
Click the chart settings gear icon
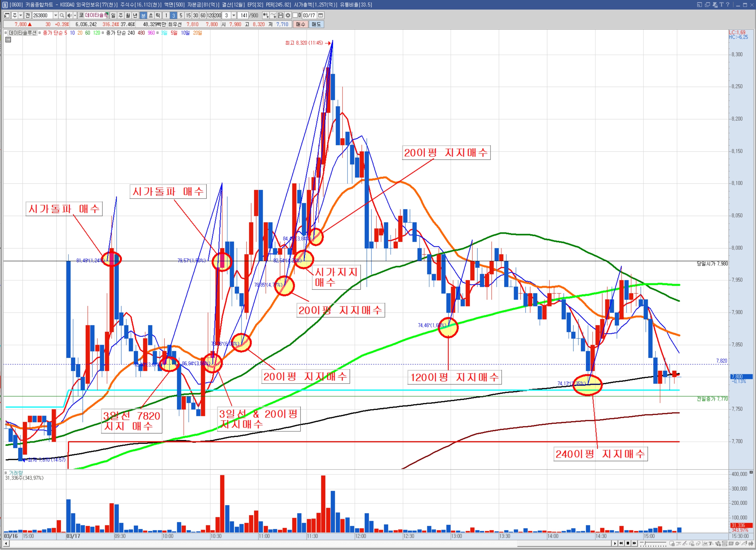288,15
